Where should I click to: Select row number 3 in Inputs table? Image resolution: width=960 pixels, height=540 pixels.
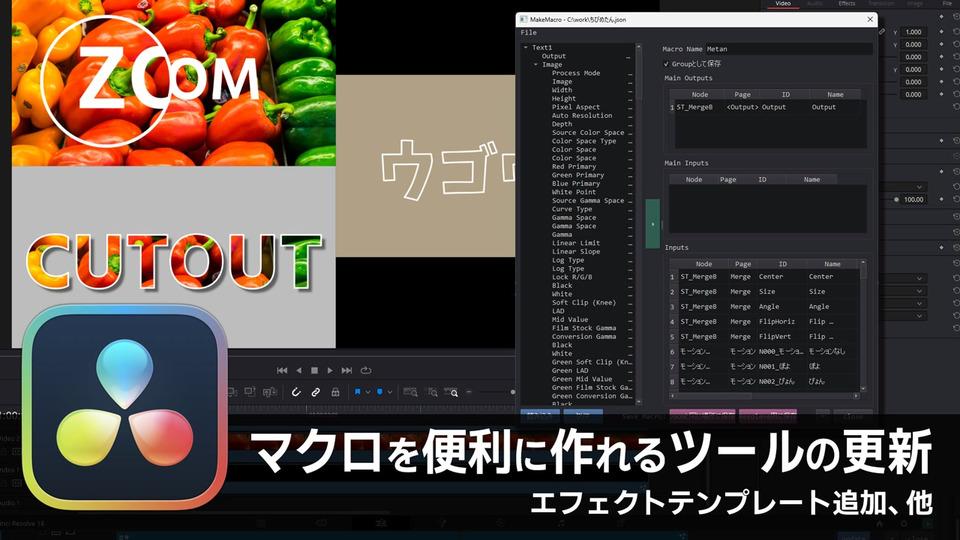(x=672, y=307)
